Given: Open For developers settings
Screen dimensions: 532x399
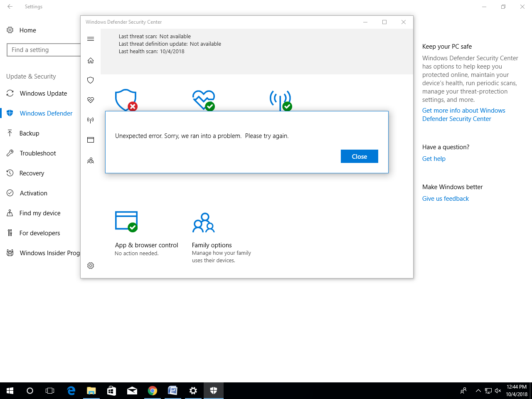Looking at the screenshot, I should click(x=40, y=233).
